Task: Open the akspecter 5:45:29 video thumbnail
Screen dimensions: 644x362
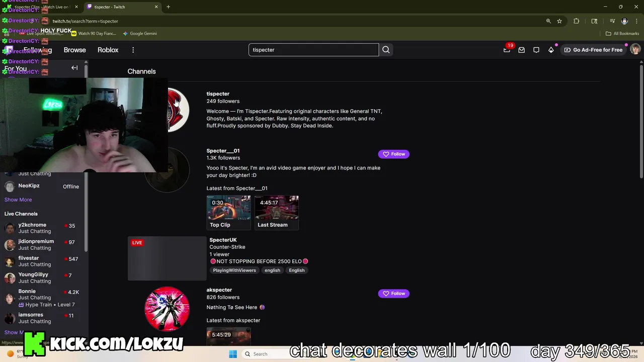Action: [x=228, y=337]
